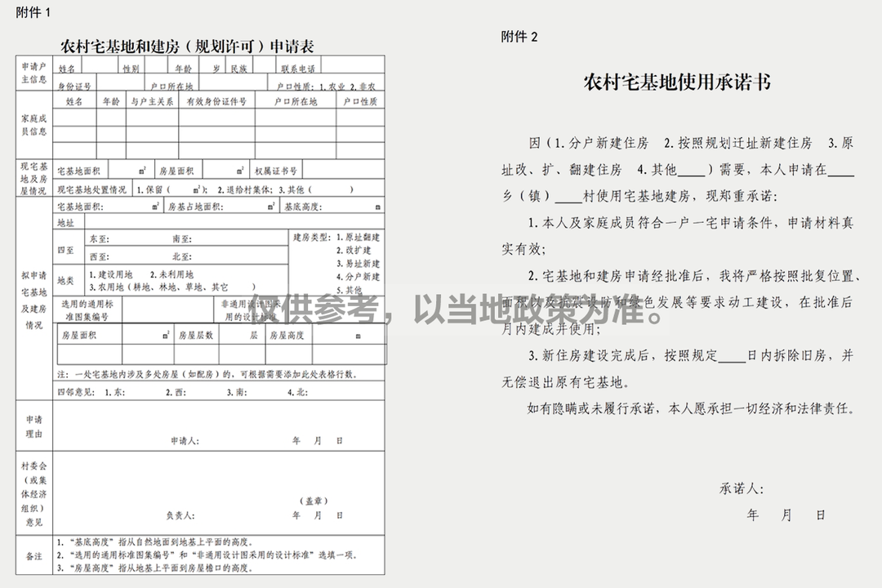Image resolution: width=882 pixels, height=588 pixels.
Task: Click the 基底高度 label
Action: (303, 207)
